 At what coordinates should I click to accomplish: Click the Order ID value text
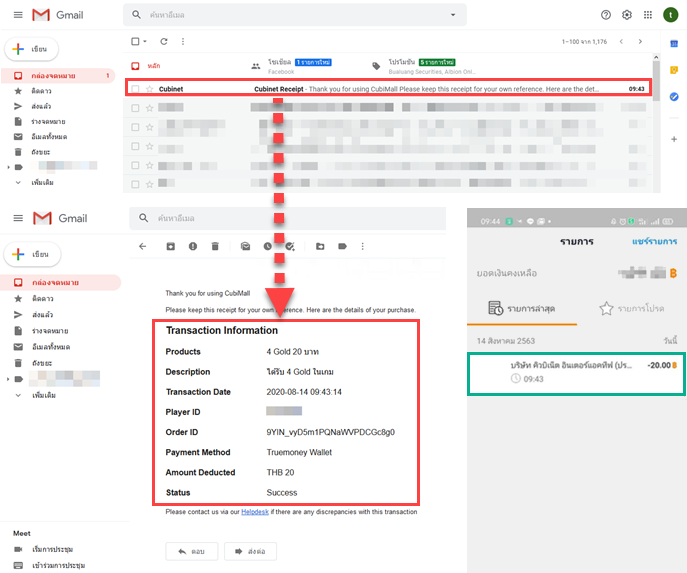tap(330, 432)
